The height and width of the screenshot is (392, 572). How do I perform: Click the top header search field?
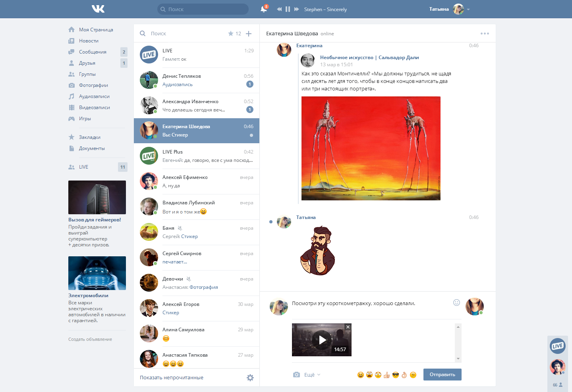[203, 9]
